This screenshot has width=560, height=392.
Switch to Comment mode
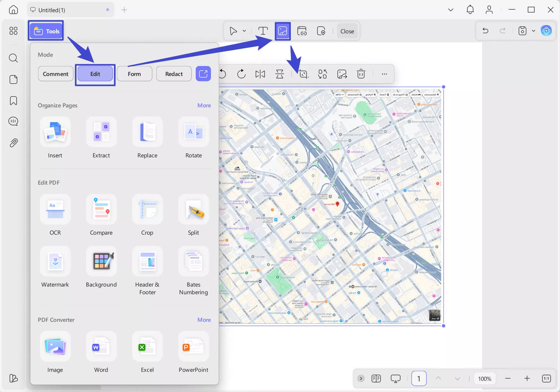click(x=55, y=74)
